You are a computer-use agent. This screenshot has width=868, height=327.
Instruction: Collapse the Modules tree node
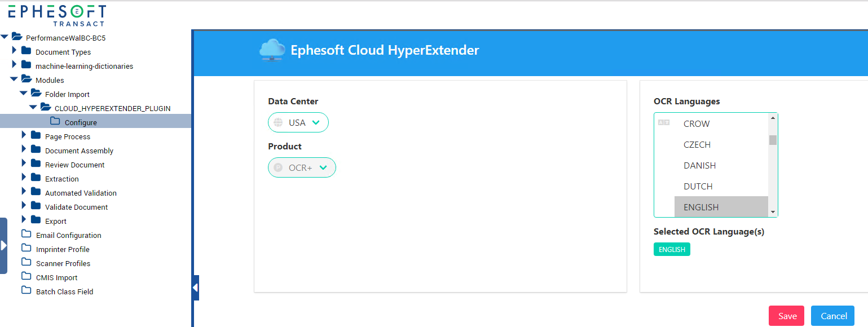14,79
